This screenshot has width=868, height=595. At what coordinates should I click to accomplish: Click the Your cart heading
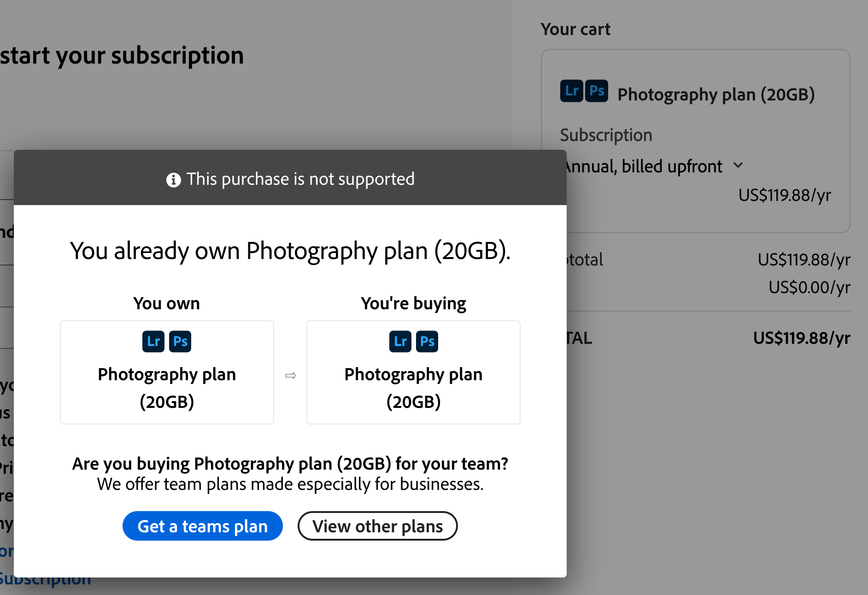[575, 29]
